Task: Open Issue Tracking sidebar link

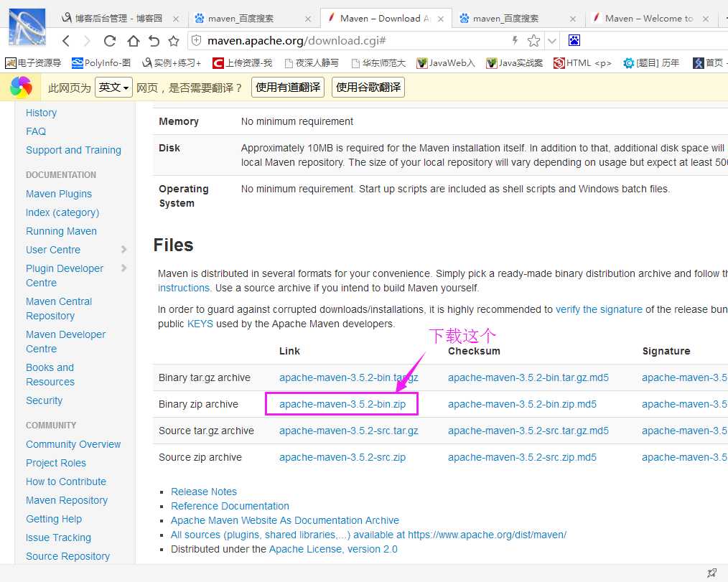Action: 58,538
